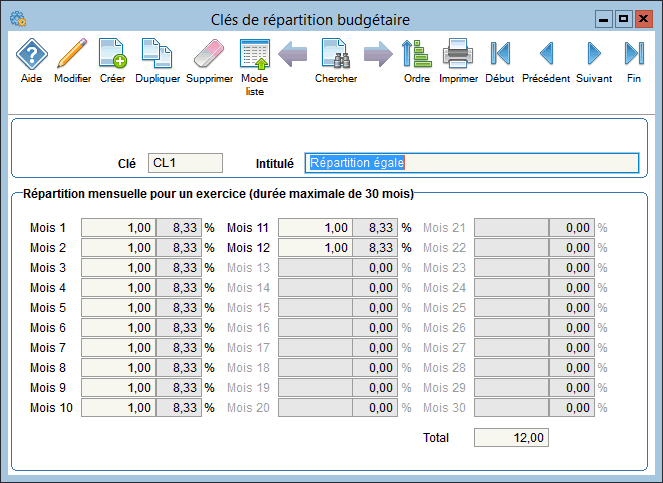
Task: Click Mois 12 value field
Action: [x=315, y=247]
